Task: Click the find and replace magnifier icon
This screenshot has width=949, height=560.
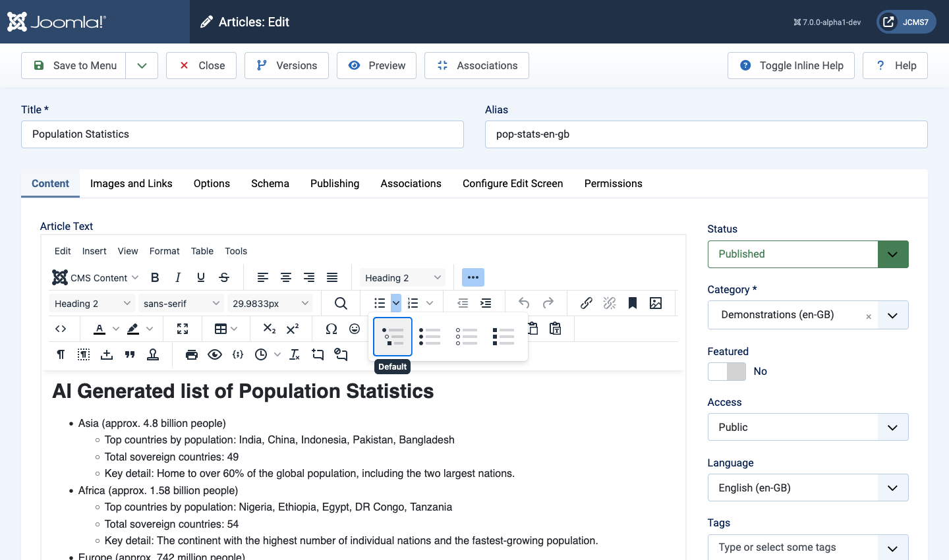Action: pos(341,303)
